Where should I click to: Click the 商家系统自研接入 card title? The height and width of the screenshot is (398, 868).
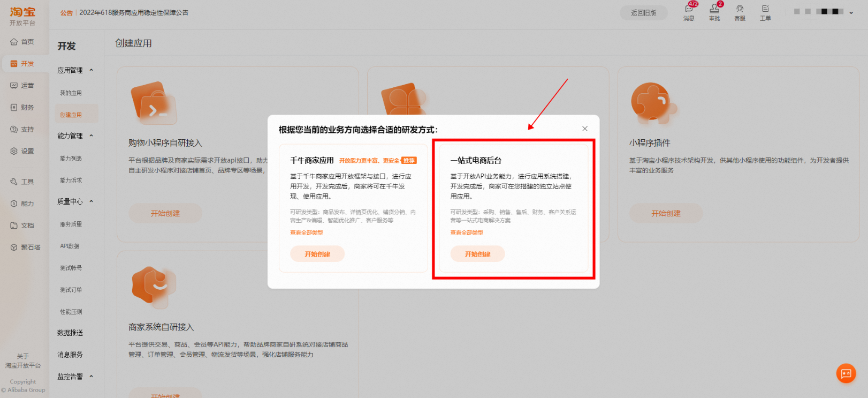[x=161, y=327]
